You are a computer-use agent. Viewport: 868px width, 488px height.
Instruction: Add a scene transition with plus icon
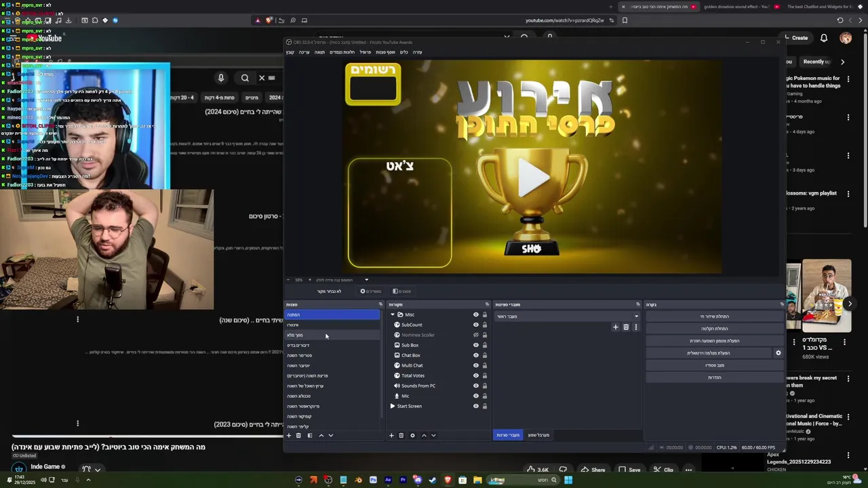(x=616, y=327)
